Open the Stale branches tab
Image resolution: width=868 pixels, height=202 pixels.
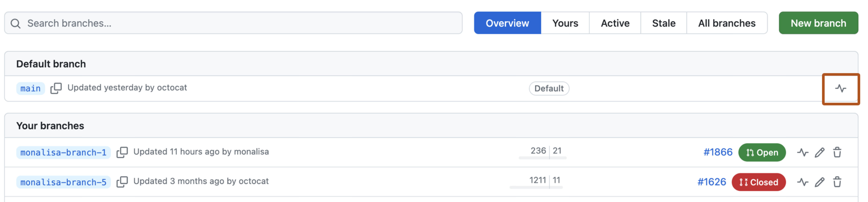tap(663, 23)
